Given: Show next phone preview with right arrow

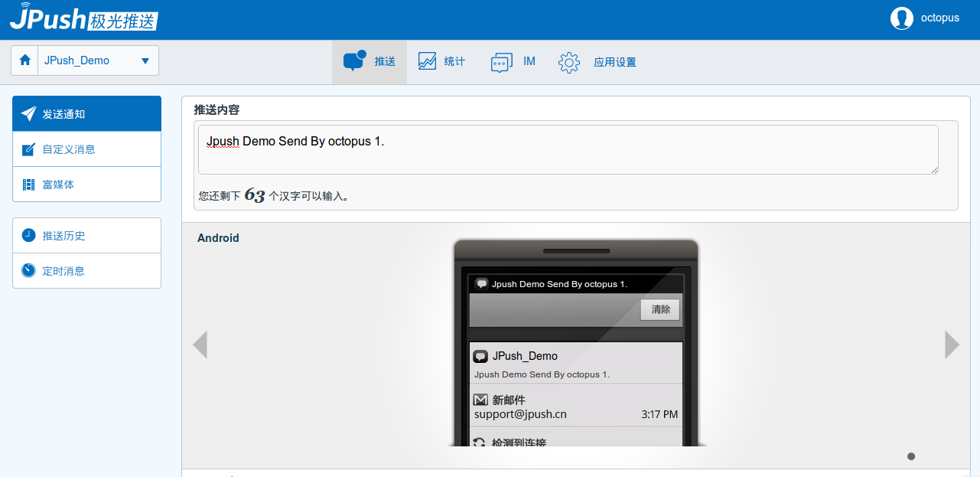Looking at the screenshot, I should coord(952,345).
